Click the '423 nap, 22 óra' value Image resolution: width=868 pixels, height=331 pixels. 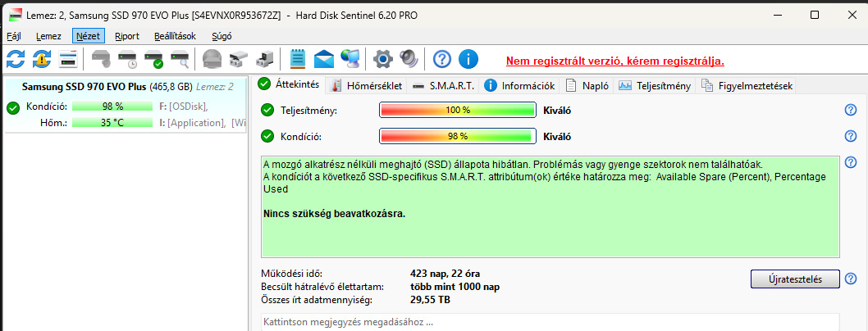(x=445, y=274)
